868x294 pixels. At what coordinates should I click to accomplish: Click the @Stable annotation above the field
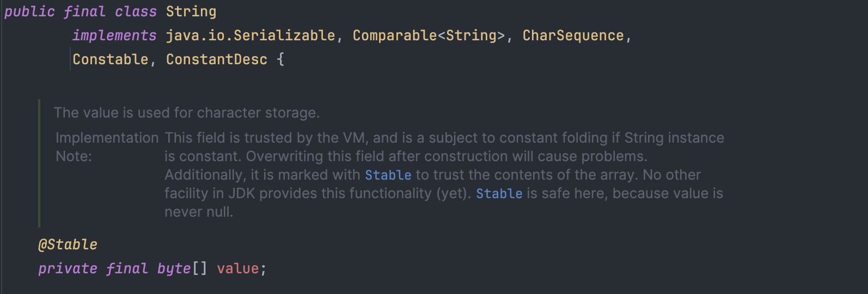point(68,245)
